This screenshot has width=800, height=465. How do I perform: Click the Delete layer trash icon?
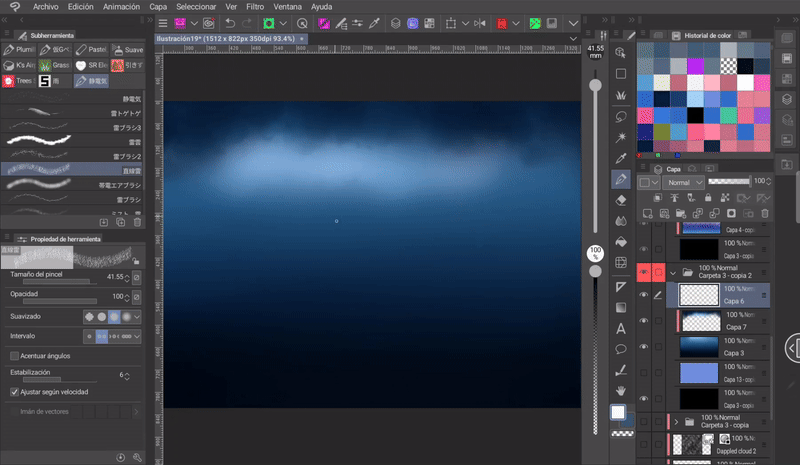click(x=764, y=213)
